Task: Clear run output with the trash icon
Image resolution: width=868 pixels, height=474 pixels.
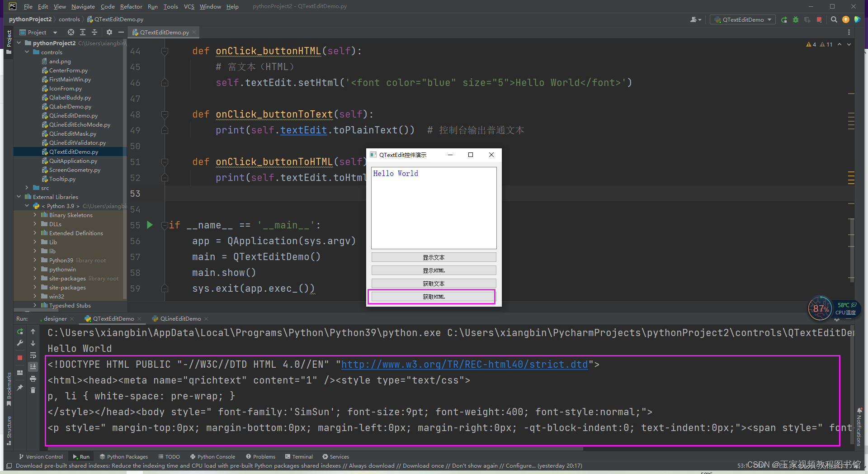Action: pos(33,390)
